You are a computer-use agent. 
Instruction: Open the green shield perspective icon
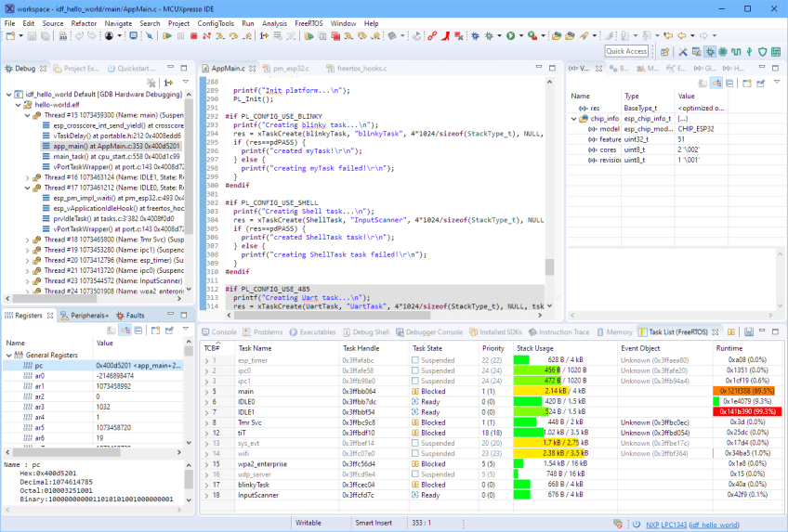pyautogui.click(x=763, y=51)
